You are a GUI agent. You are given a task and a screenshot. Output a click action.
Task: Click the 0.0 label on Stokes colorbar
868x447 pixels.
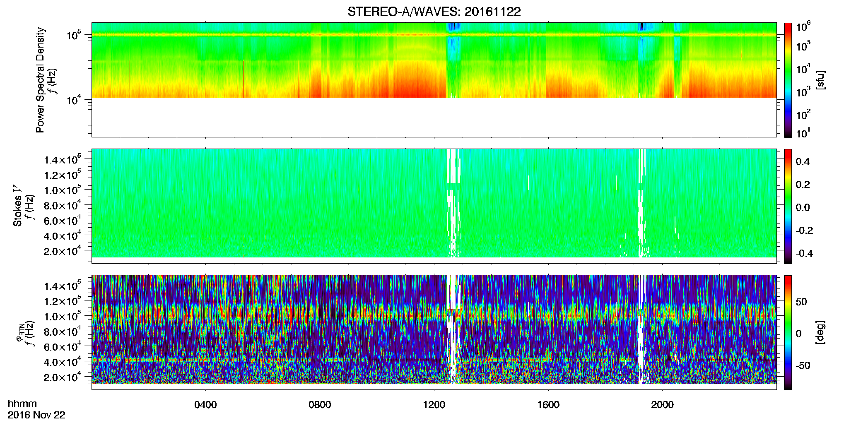[803, 207]
